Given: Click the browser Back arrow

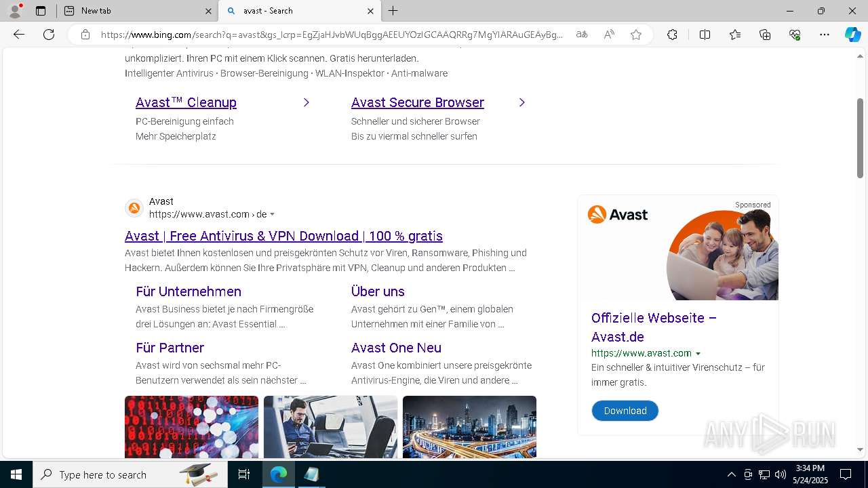Looking at the screenshot, I should (19, 35).
